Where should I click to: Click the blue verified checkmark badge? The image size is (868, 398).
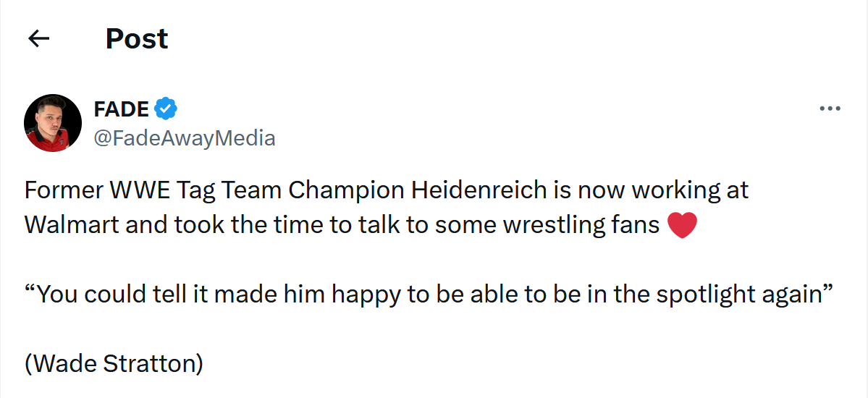(x=166, y=109)
